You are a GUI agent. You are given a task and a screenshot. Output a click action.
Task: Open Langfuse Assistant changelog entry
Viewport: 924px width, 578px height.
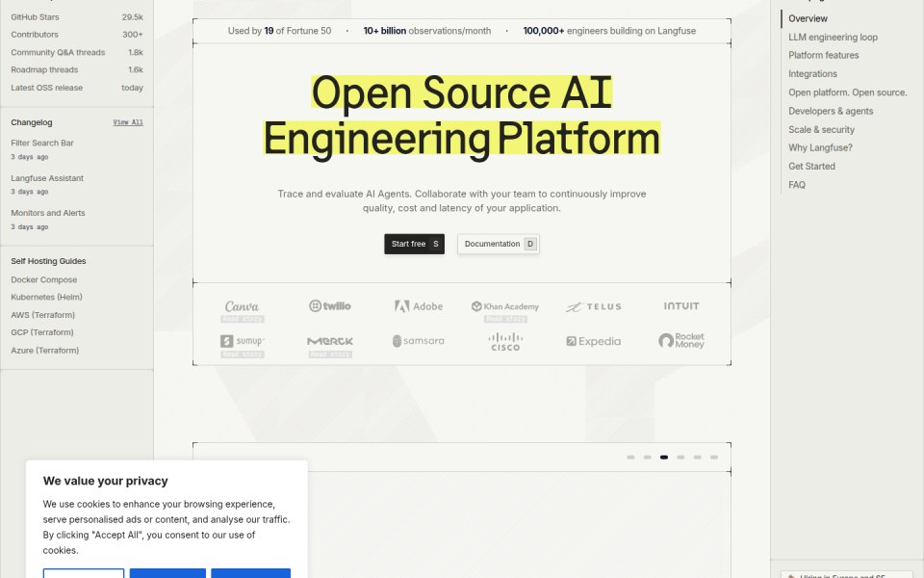[47, 178]
